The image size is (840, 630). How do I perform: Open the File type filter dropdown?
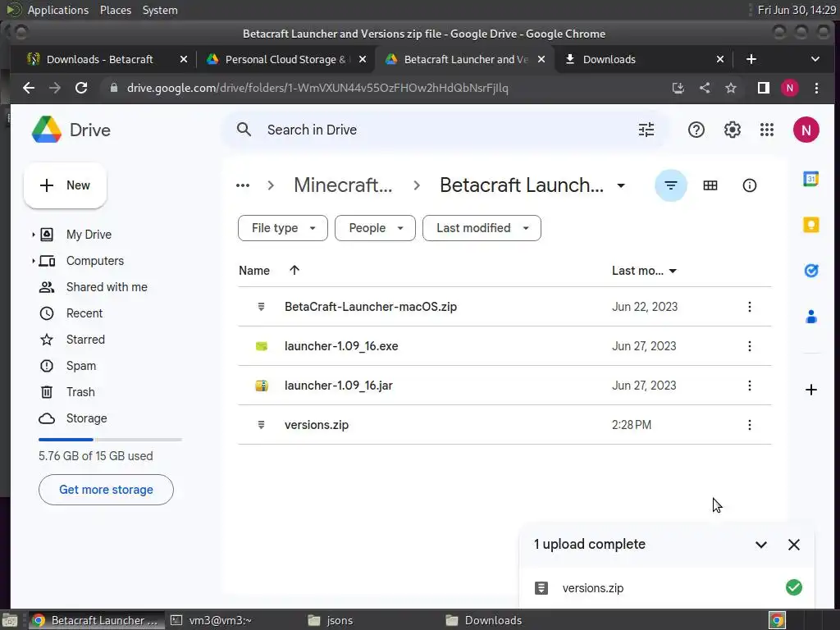click(x=282, y=228)
